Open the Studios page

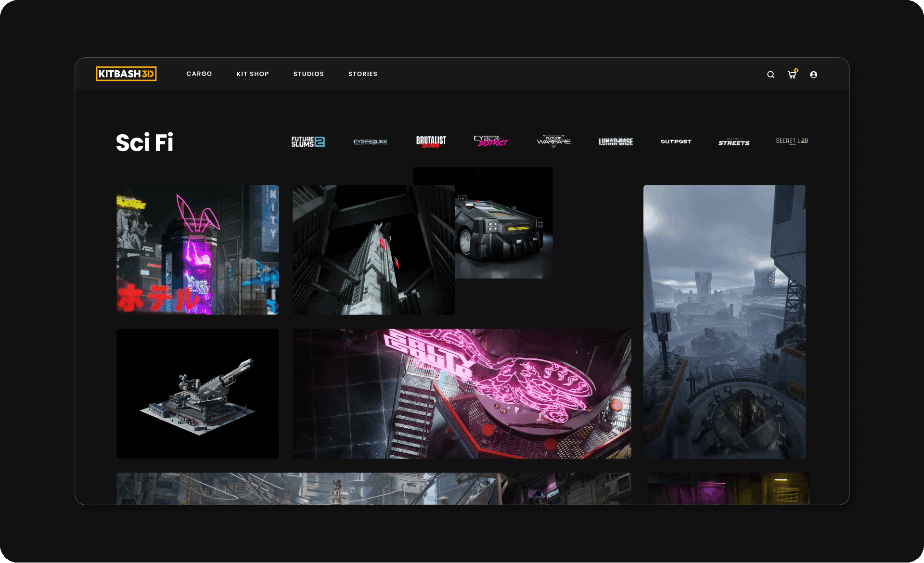click(x=308, y=74)
